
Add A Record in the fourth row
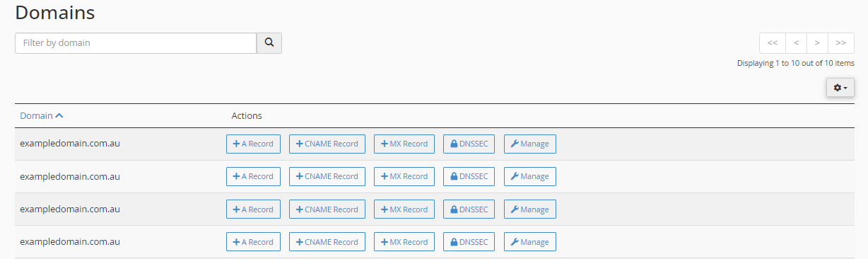(x=253, y=242)
